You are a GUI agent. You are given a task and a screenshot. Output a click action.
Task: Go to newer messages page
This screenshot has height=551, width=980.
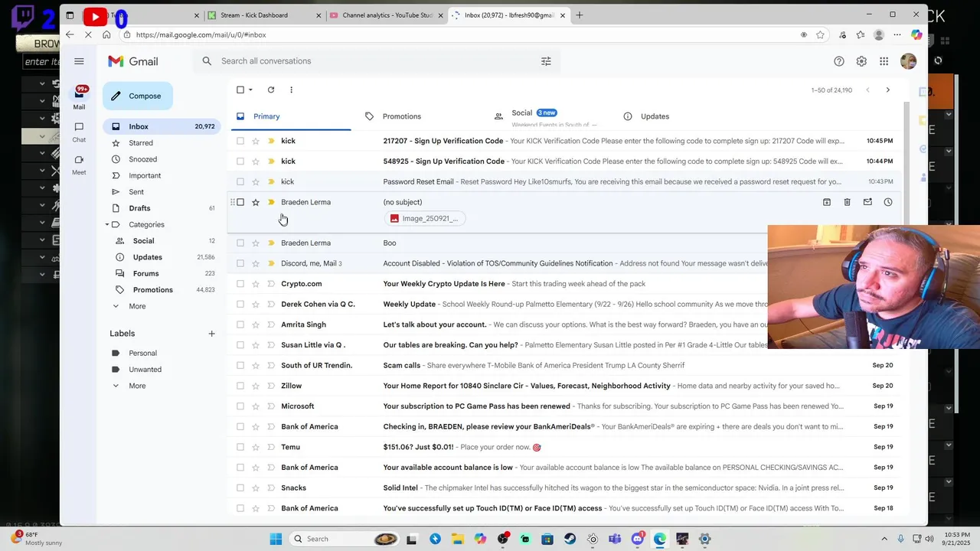867,90
